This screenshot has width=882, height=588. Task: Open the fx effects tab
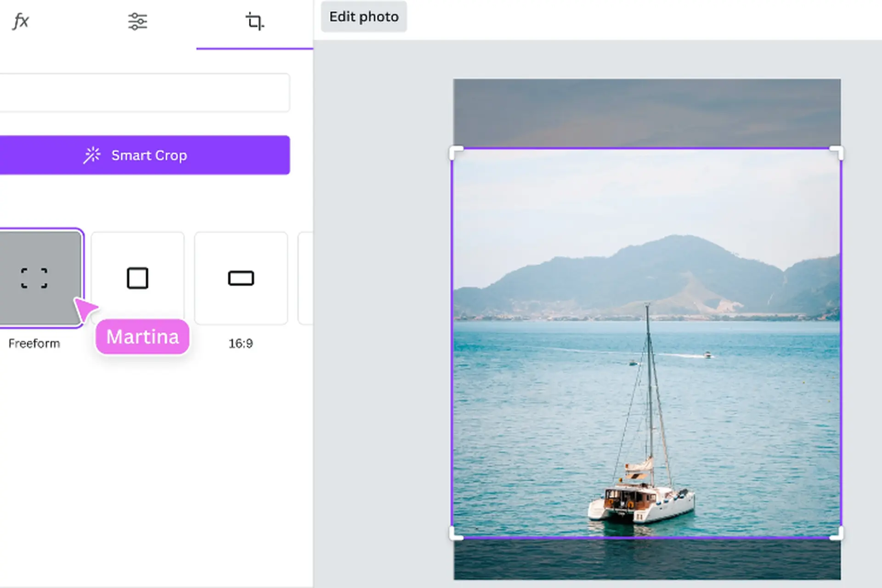(21, 21)
